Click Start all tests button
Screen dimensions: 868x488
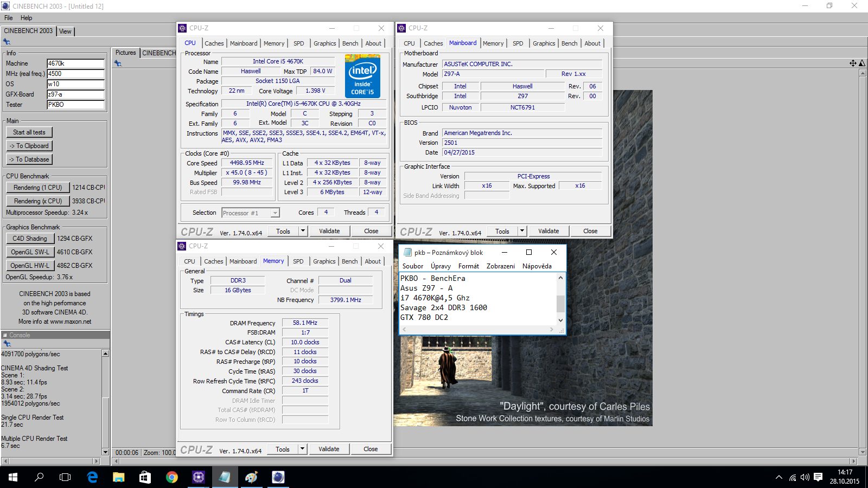click(x=29, y=132)
